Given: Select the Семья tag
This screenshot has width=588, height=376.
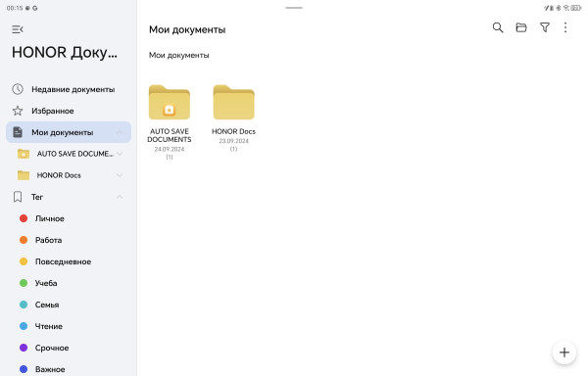Looking at the screenshot, I should click(69, 305).
